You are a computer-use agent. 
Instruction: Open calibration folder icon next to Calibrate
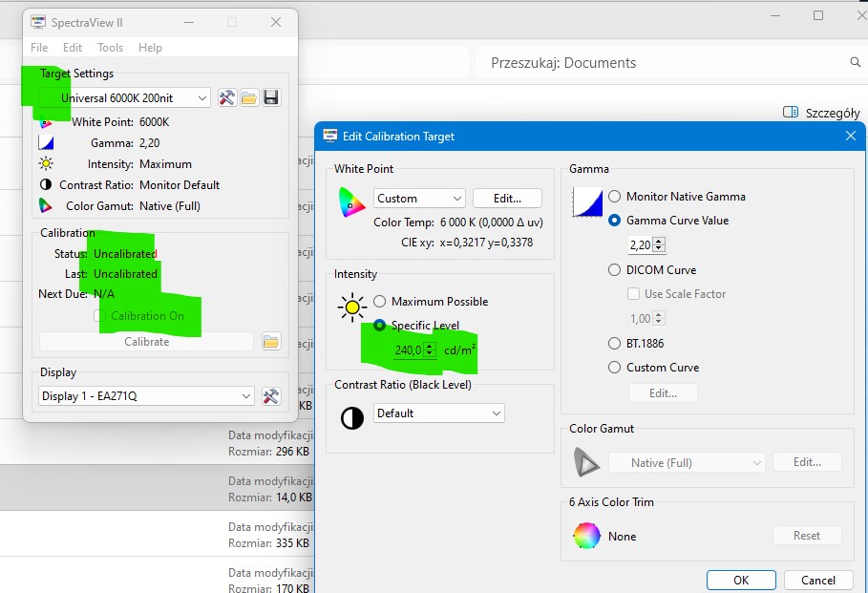[270, 342]
